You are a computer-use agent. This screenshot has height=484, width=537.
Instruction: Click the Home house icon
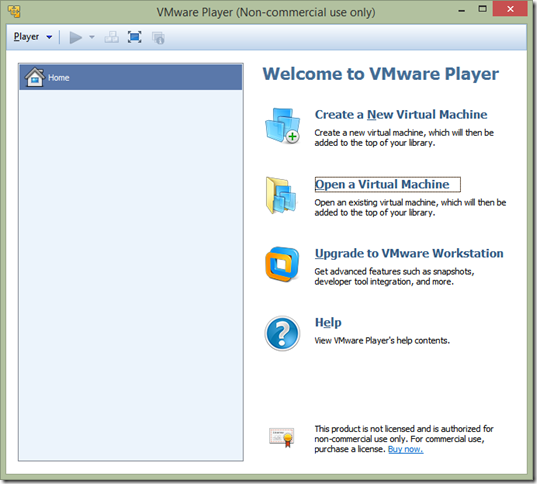[x=35, y=77]
